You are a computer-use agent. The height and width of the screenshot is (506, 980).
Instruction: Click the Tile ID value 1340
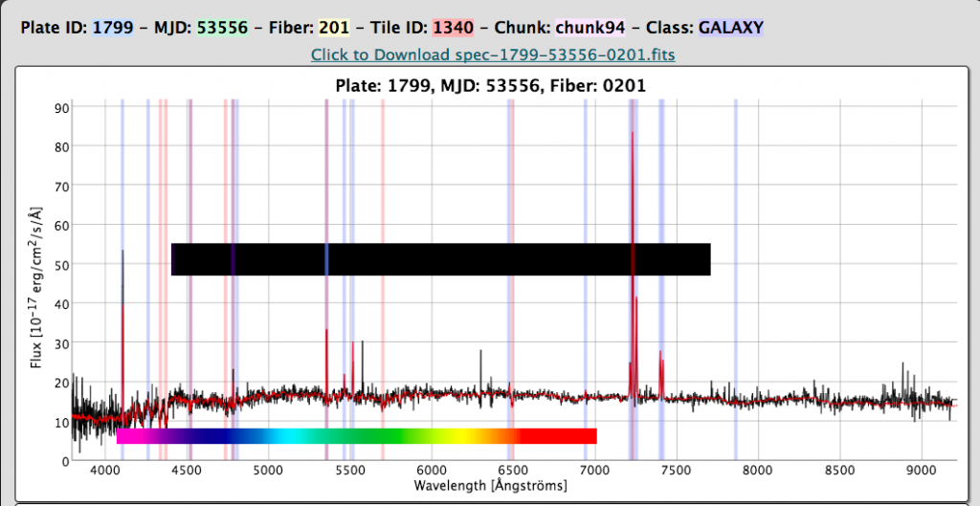coord(451,28)
